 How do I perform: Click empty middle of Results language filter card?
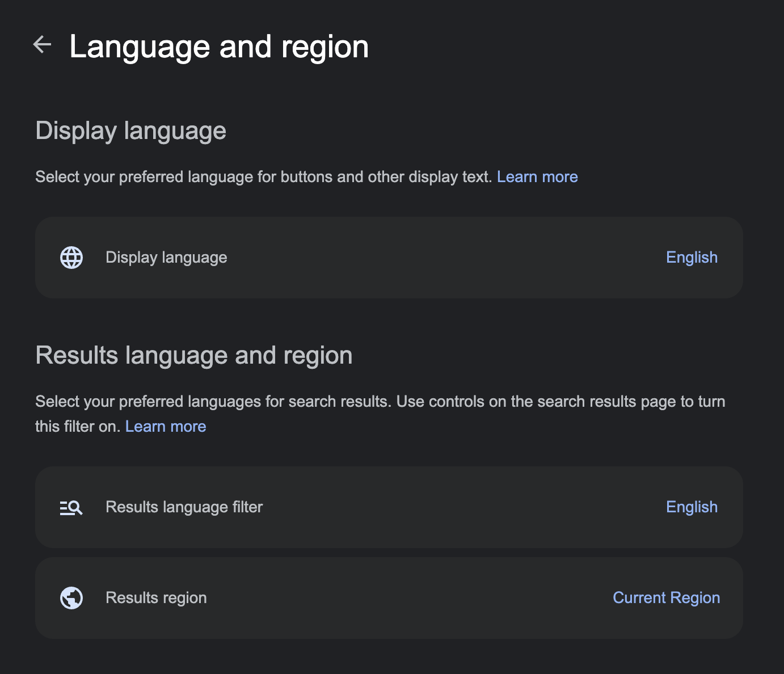[x=454, y=507]
